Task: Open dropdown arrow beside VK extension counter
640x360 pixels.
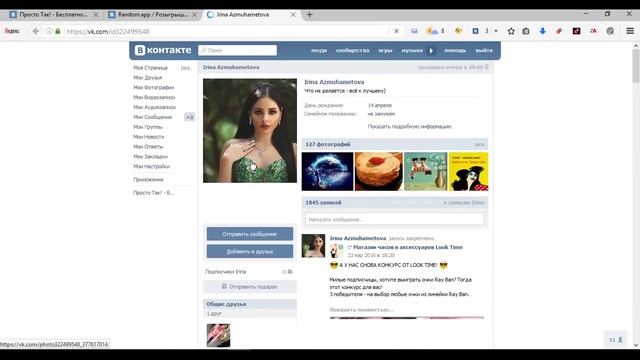Action: [496, 31]
